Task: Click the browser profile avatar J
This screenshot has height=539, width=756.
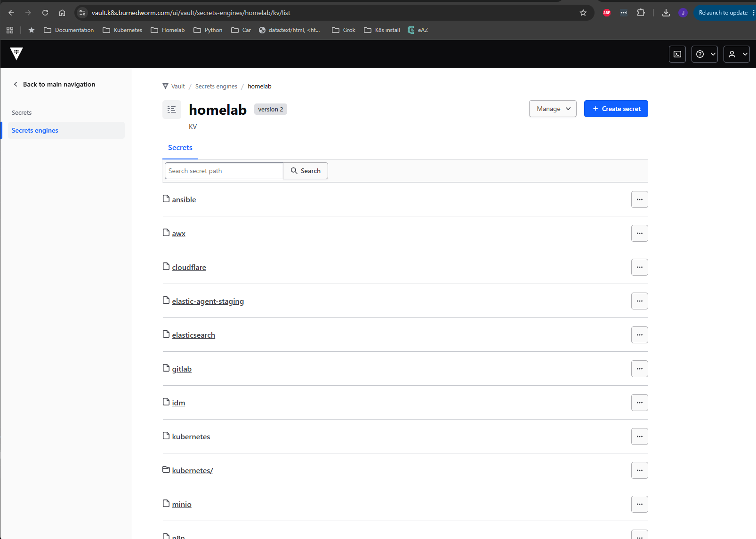Action: [683, 13]
